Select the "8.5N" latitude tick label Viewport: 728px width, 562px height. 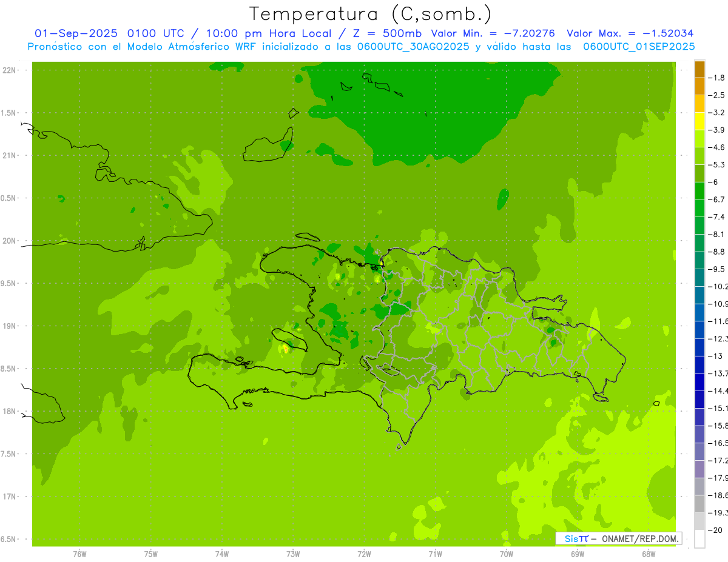pos(9,369)
